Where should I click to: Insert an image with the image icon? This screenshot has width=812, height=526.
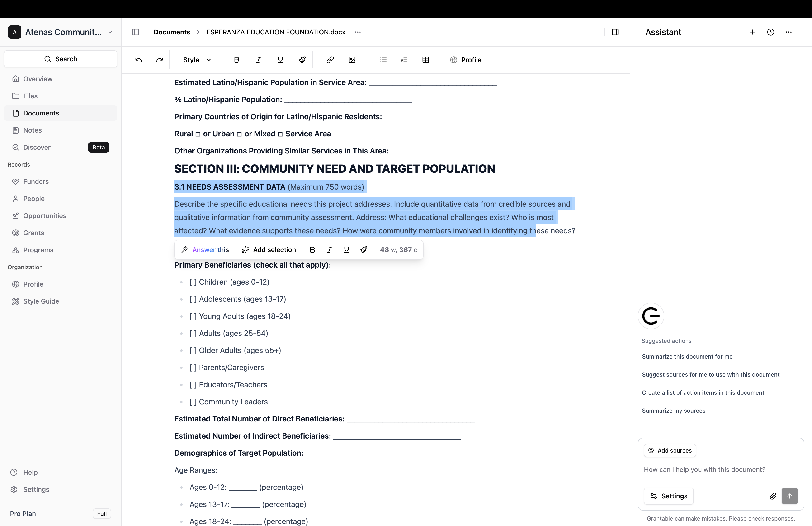tap(352, 60)
